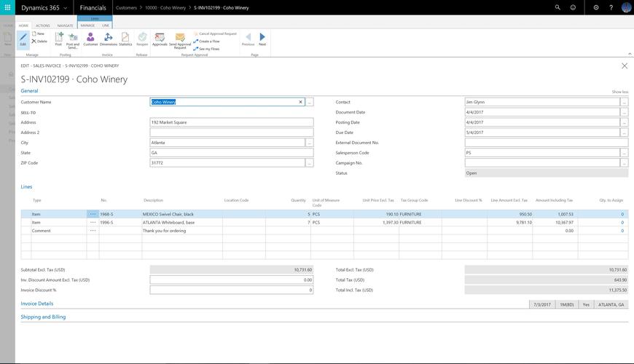Click the Delete icon in Manage group
Image resolution: width=634 pixels, height=364 pixels.
[x=39, y=41]
